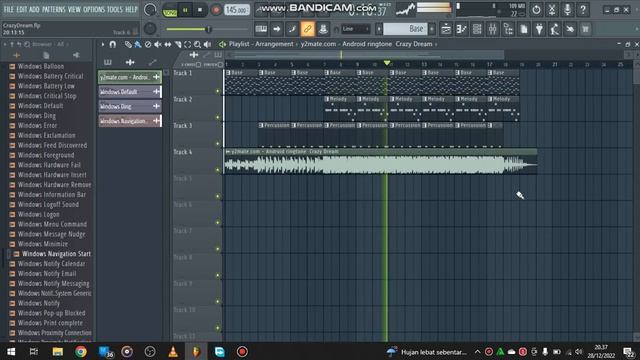The image size is (640, 360).
Task: Open VLC media player from the taskbar
Action: (x=173, y=351)
